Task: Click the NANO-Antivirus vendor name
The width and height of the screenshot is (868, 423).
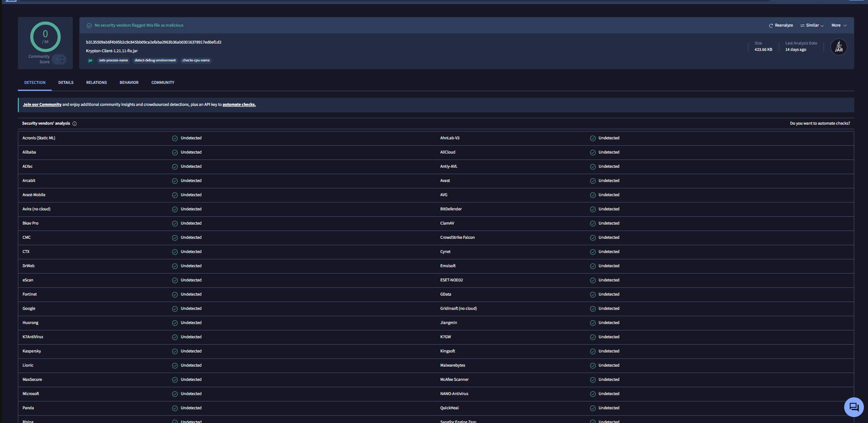Action: tap(454, 394)
